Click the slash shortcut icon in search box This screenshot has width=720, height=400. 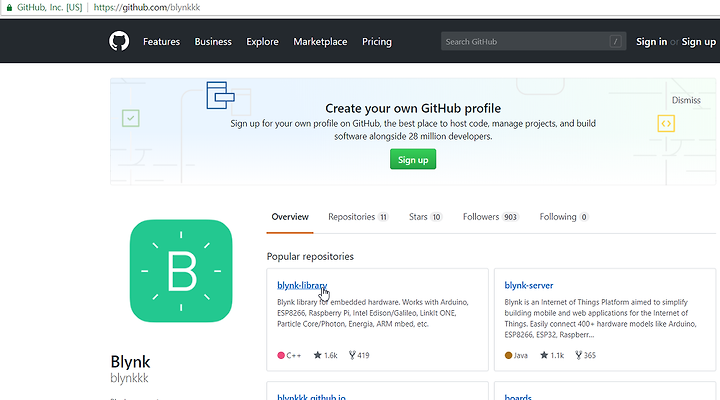tap(615, 42)
